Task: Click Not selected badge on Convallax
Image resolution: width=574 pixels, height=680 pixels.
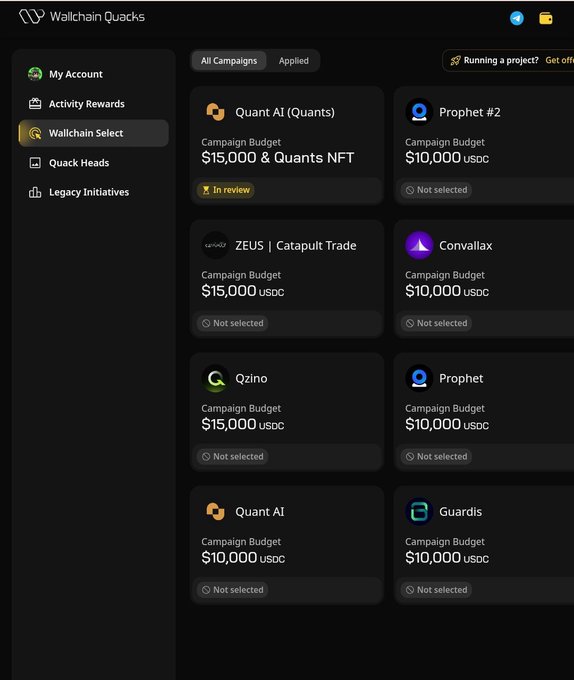Action: 437,323
